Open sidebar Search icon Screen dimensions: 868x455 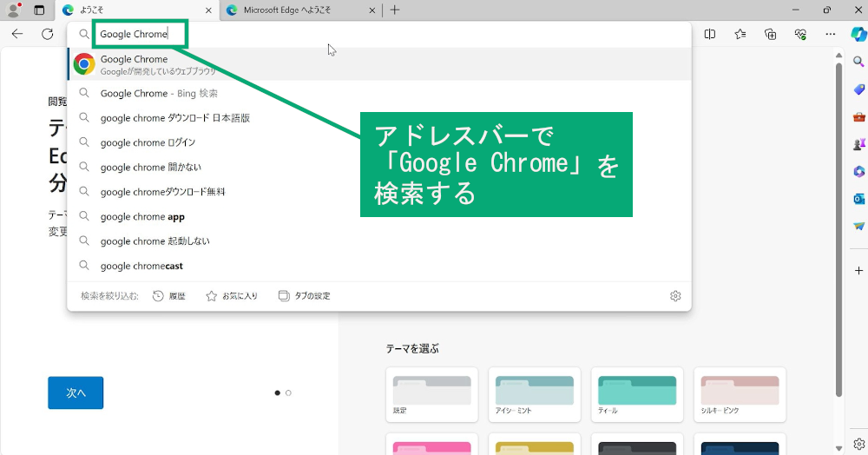click(858, 62)
